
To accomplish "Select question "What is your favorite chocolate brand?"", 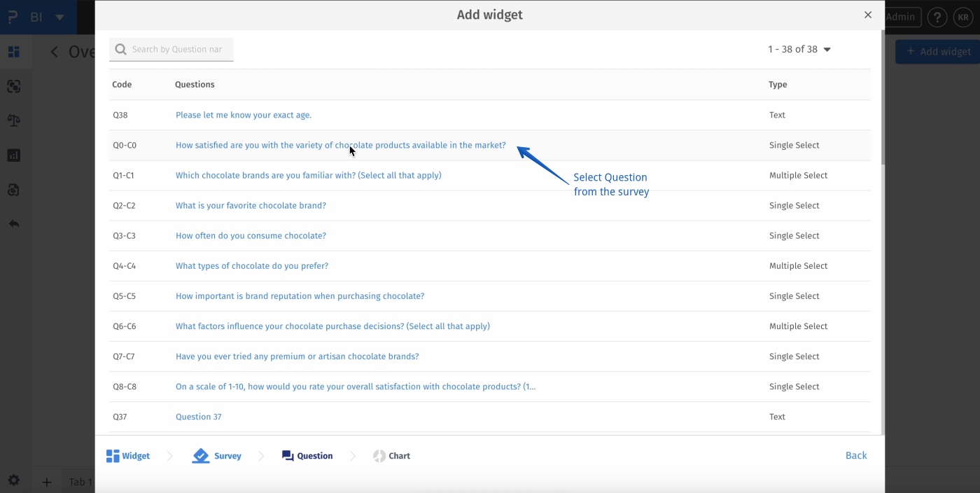I will click(x=251, y=205).
